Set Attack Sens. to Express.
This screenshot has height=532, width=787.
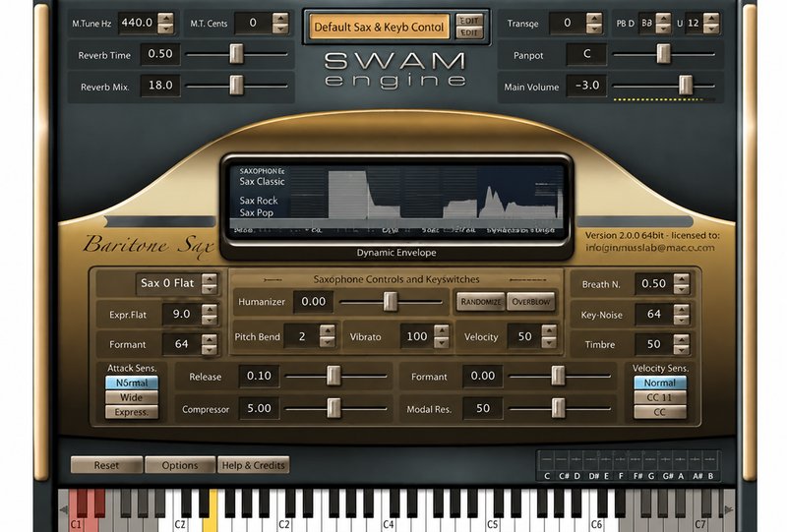click(132, 412)
